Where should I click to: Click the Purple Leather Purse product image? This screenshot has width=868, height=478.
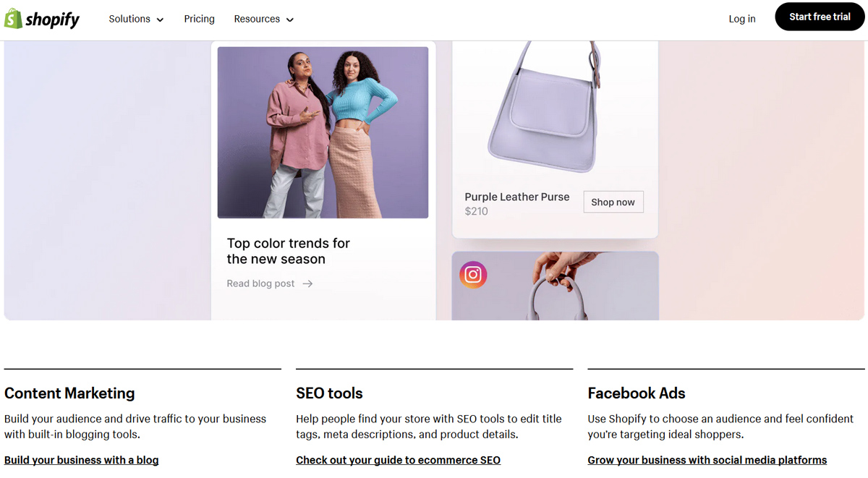tap(554, 108)
